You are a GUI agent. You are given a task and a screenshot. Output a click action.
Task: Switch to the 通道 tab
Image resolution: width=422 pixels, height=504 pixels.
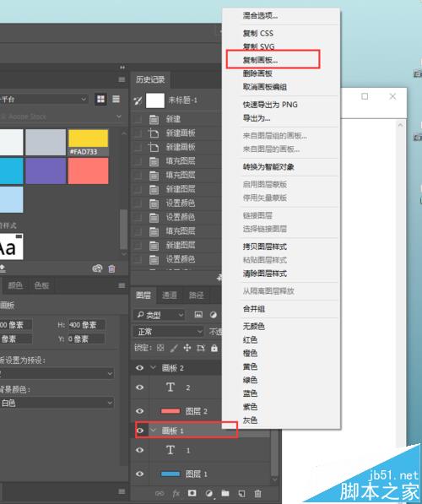170,295
